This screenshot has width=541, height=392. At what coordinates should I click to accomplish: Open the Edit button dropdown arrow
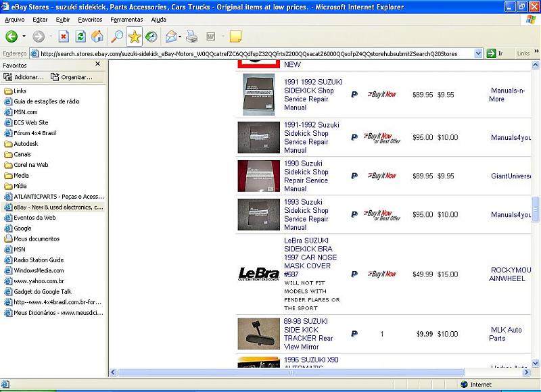click(x=223, y=36)
